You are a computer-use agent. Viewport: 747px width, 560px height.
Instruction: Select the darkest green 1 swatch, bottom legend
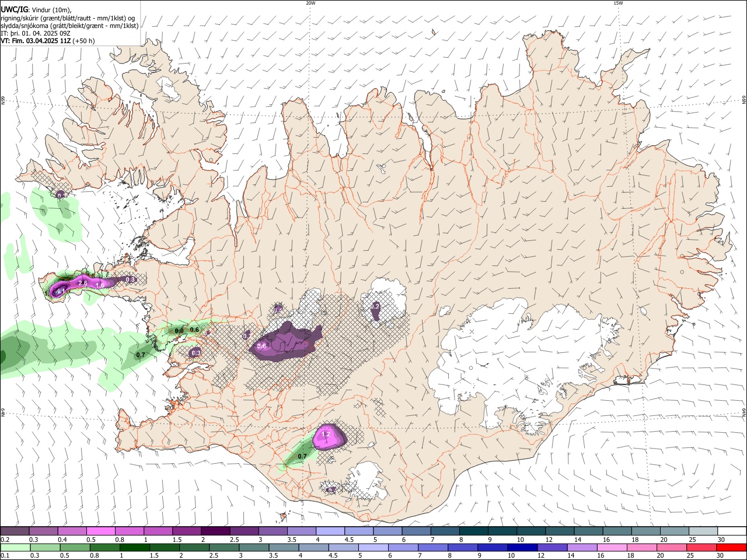tap(134, 547)
